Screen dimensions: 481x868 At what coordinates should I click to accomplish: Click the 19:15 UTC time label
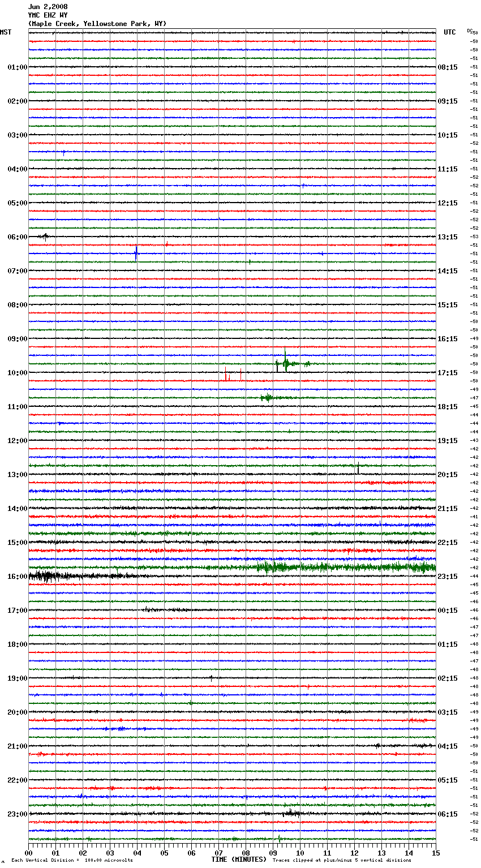[448, 441]
